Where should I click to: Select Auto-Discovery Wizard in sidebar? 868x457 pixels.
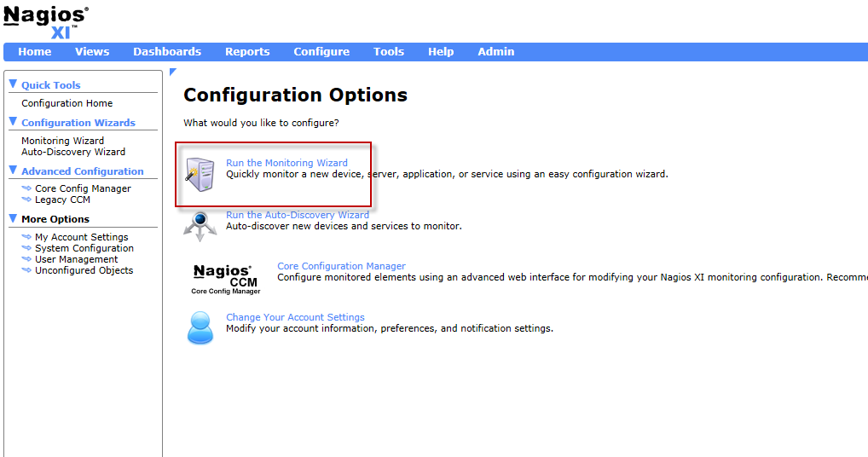pos(73,152)
